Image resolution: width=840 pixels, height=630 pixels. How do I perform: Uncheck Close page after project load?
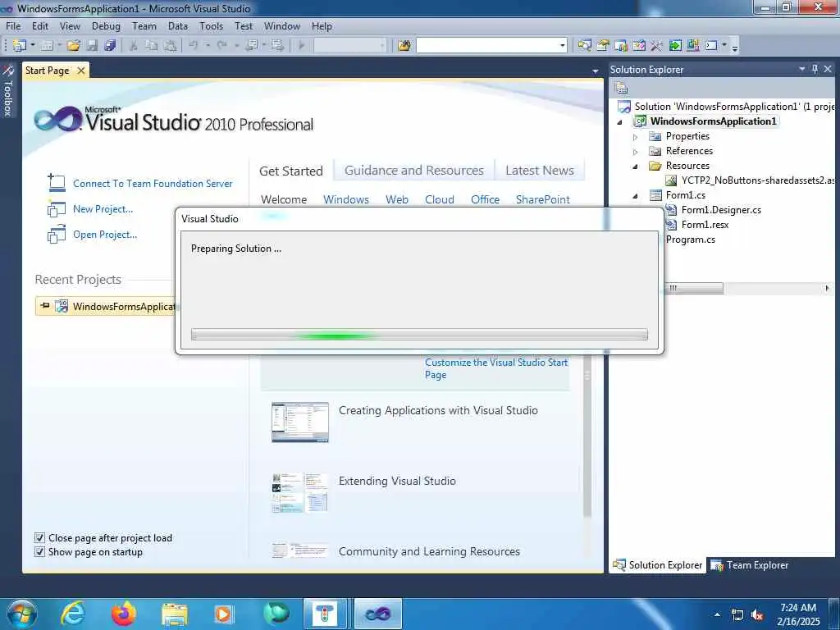click(39, 538)
